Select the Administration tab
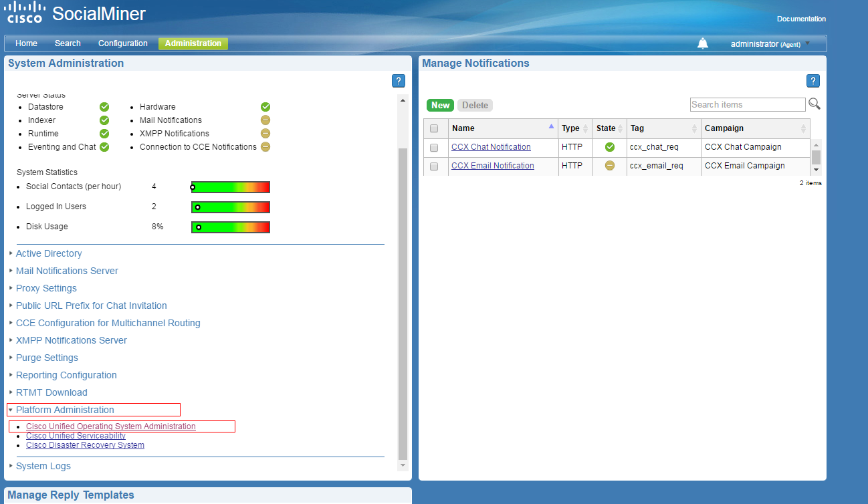 193,43
